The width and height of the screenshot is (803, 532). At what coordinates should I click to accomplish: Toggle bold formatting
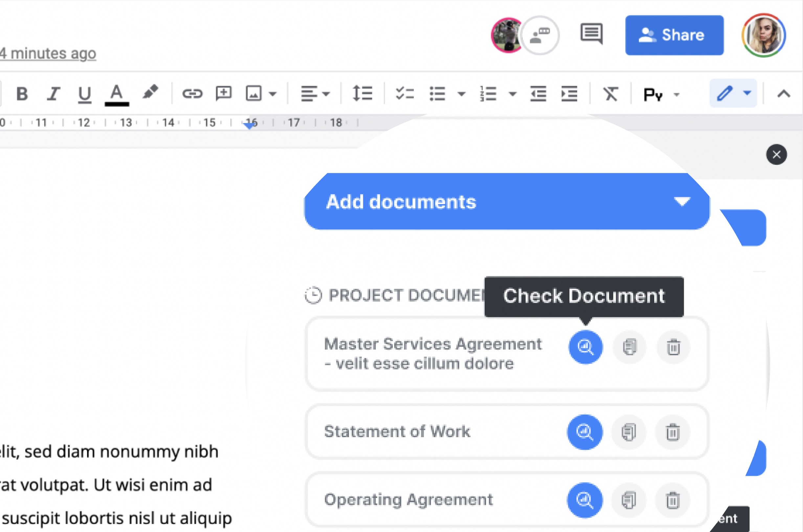coord(22,94)
